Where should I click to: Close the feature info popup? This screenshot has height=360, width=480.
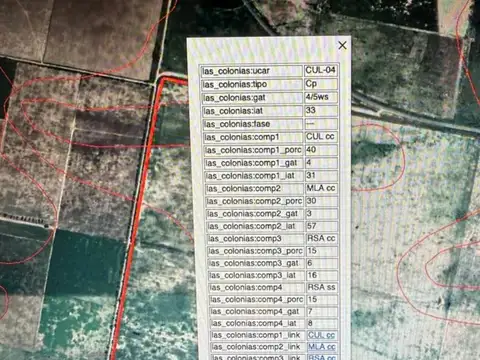(342, 45)
